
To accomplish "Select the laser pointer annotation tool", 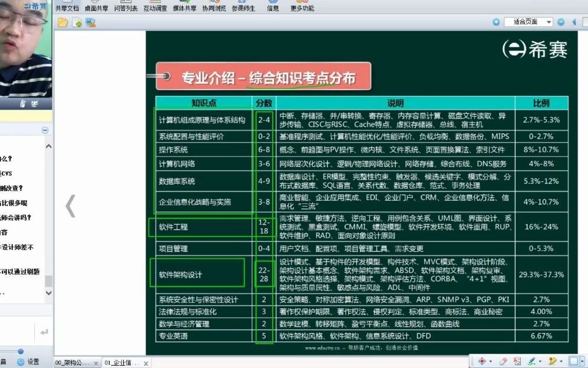I will [x=483, y=362].
